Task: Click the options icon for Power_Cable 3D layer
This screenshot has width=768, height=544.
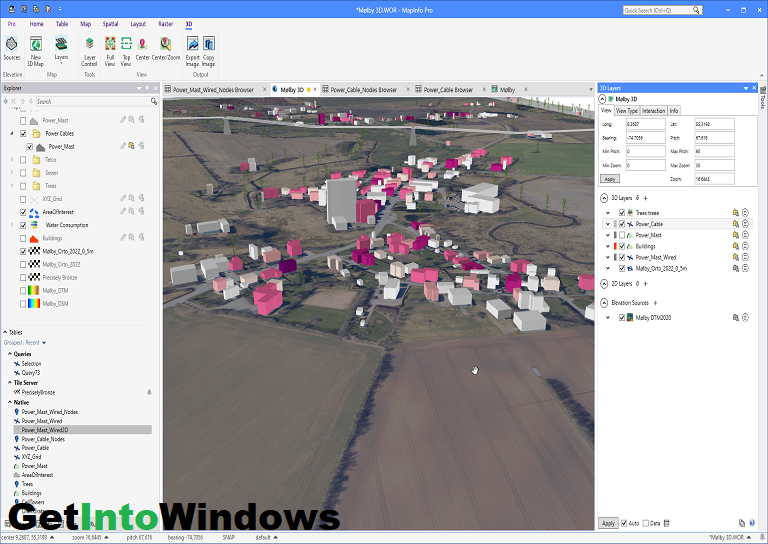Action: [x=745, y=224]
